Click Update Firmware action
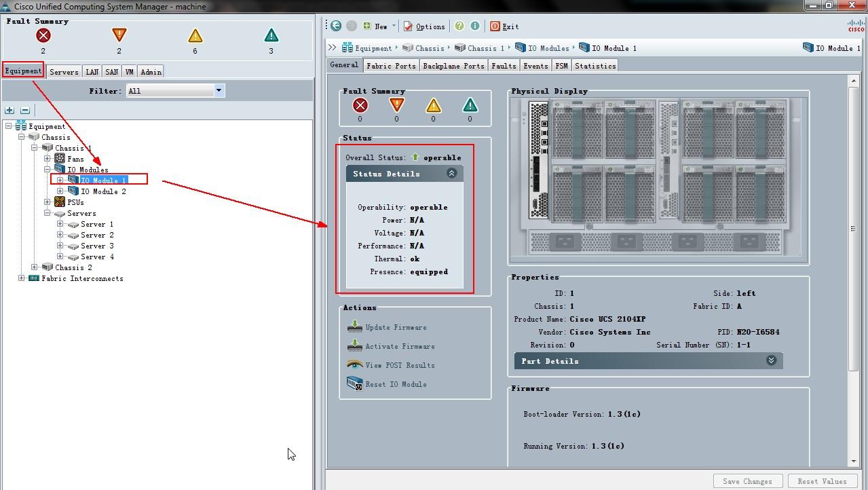 tap(387, 327)
